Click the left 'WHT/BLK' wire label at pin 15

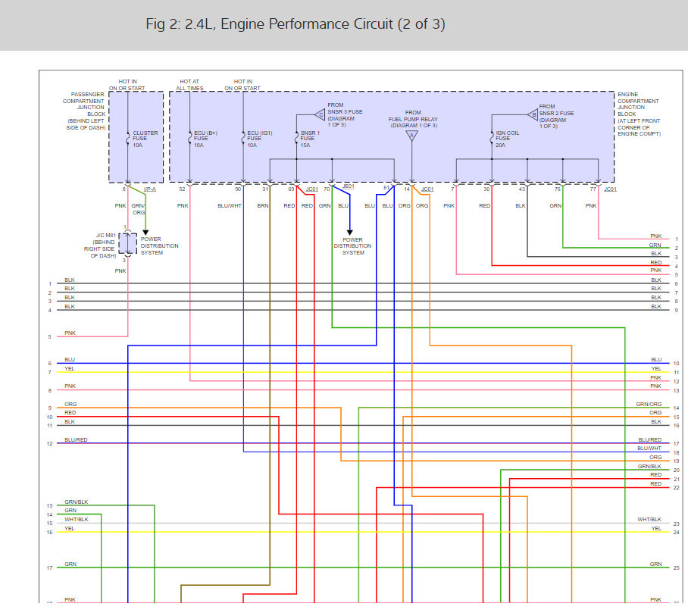click(77, 520)
